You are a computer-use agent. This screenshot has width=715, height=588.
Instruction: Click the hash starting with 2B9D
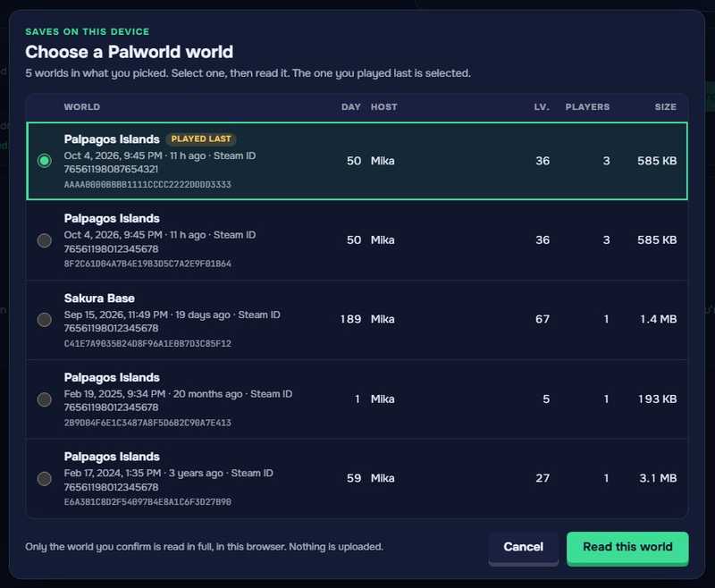coord(147,423)
